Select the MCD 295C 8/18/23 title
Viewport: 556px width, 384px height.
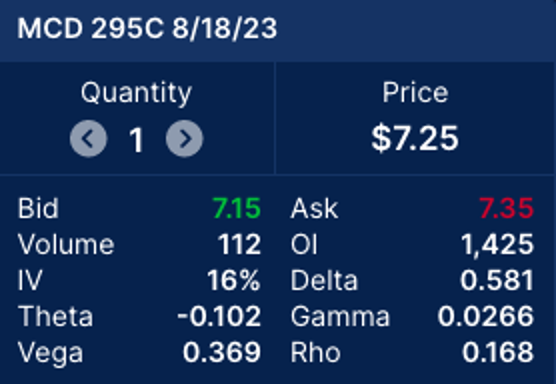coord(147,28)
